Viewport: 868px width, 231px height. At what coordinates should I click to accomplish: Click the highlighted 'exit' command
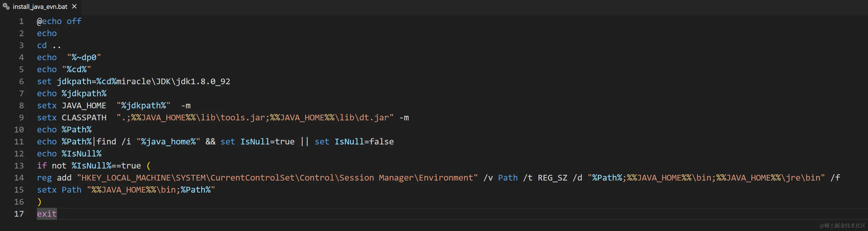tap(47, 214)
